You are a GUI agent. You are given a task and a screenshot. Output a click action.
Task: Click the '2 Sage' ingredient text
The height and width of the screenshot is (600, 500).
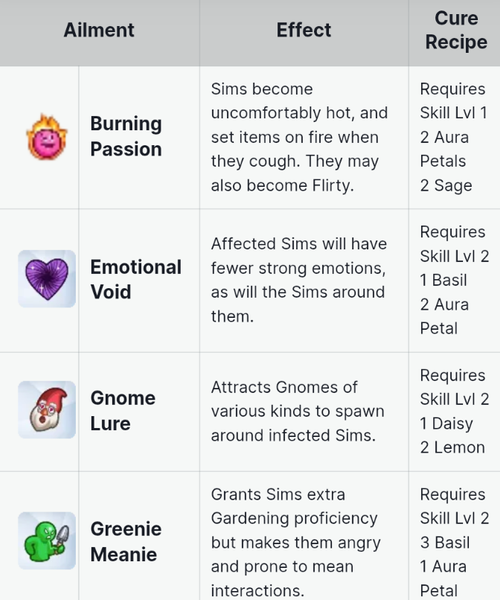[446, 186]
